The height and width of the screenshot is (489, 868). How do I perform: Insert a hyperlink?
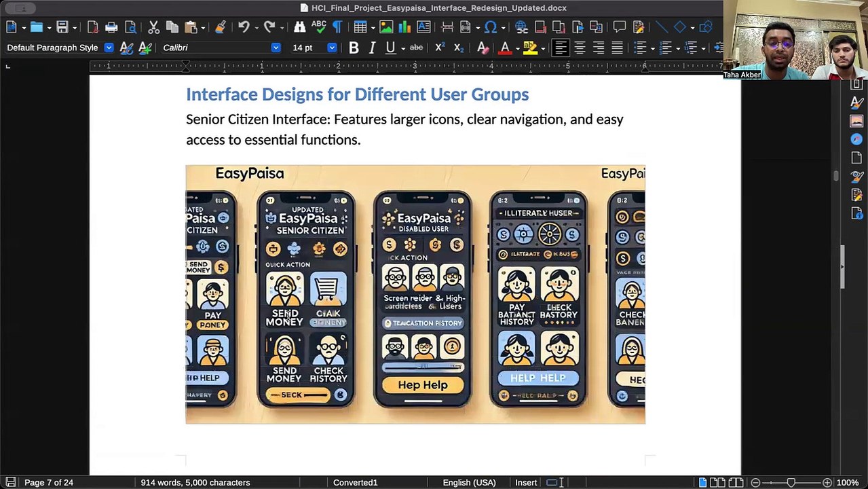tap(521, 27)
